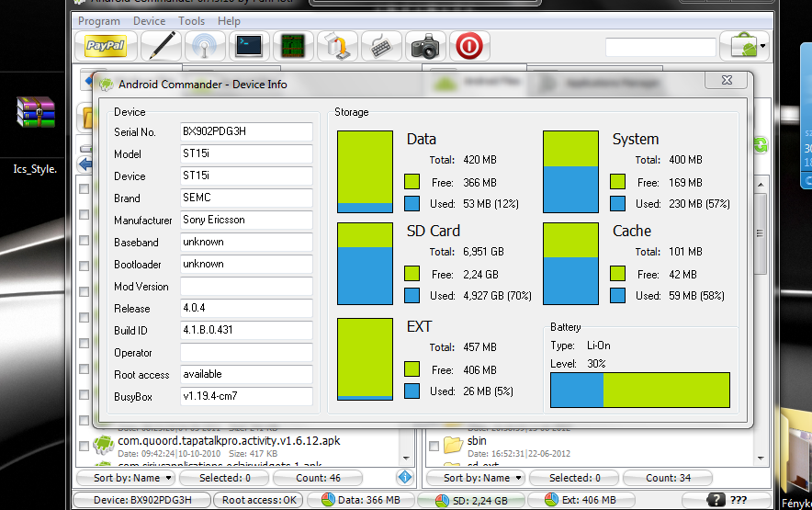Click the Model field ST15i

click(246, 153)
